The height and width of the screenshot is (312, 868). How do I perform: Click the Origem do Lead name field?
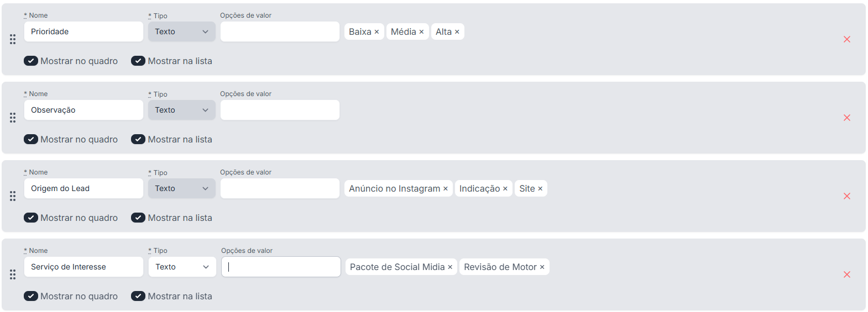pos(83,188)
